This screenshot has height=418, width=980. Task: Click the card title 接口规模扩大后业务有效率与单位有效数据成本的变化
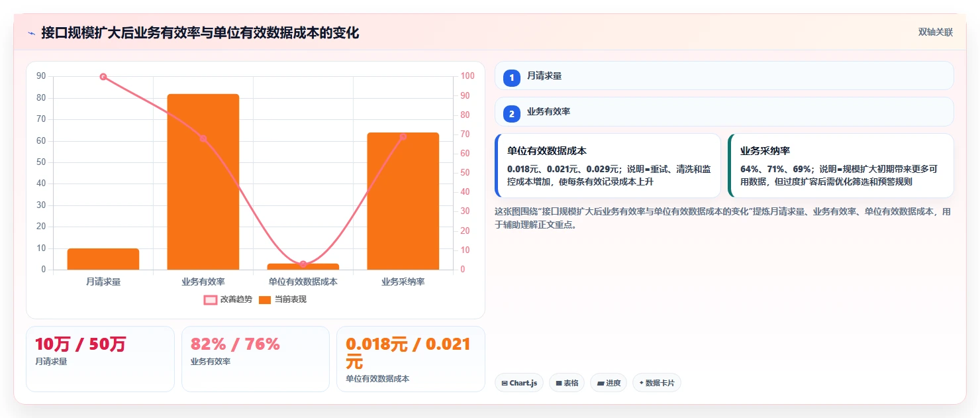point(200,32)
